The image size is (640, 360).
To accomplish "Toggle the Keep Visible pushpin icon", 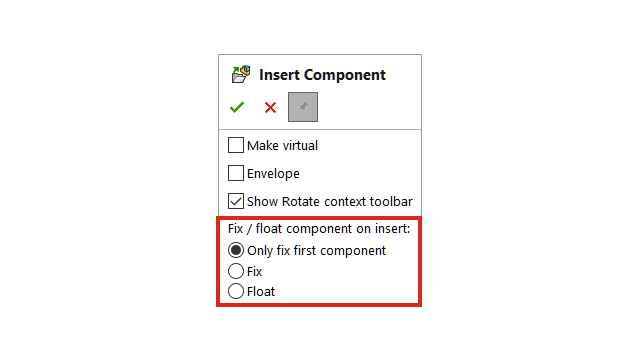I will point(303,107).
